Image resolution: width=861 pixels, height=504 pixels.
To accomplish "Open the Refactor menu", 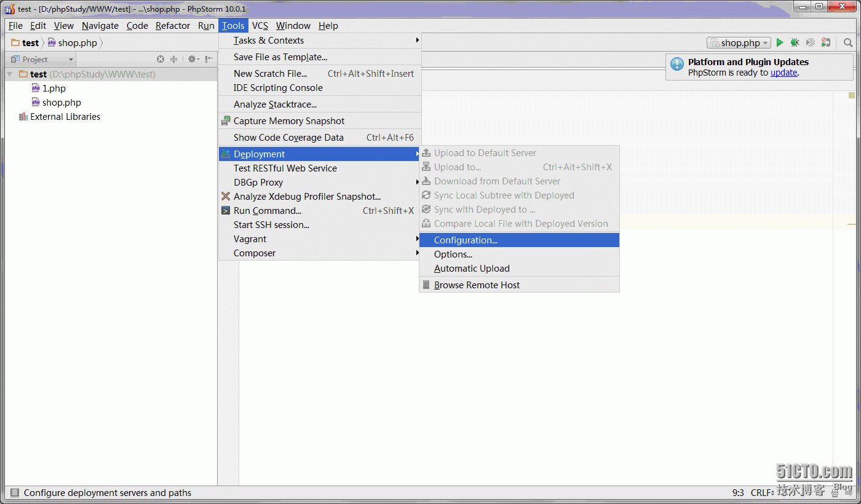I will click(x=173, y=25).
